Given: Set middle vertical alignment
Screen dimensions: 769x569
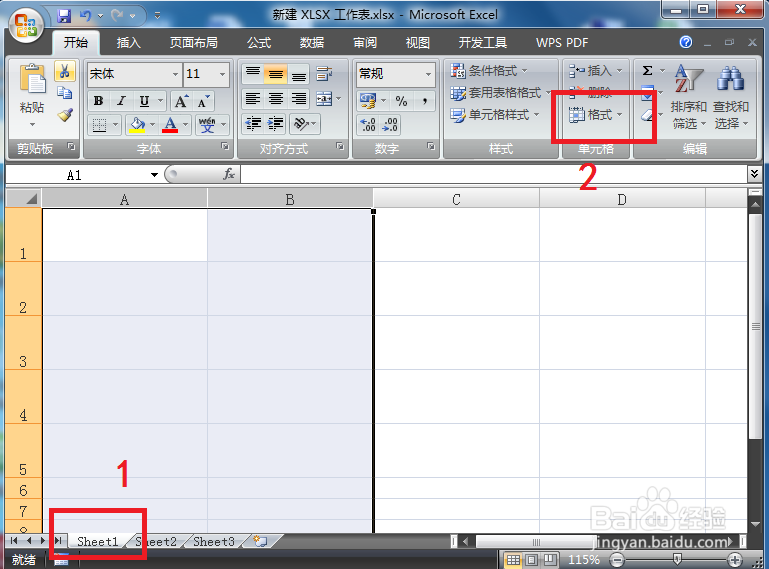Looking at the screenshot, I should [x=276, y=74].
